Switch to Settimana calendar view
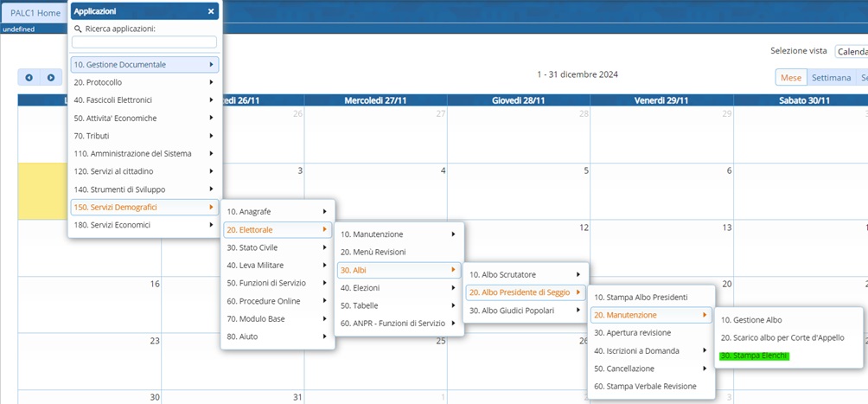Screen dimensions: 868x404 click(x=830, y=78)
